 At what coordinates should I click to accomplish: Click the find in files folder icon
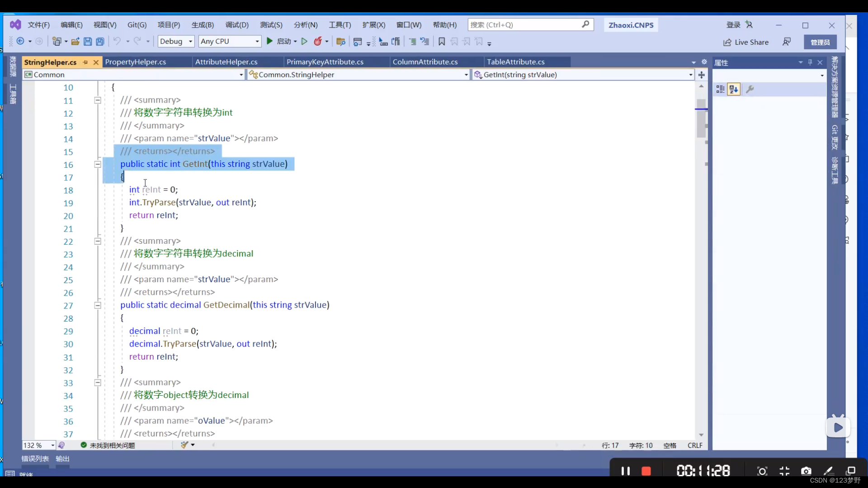341,42
